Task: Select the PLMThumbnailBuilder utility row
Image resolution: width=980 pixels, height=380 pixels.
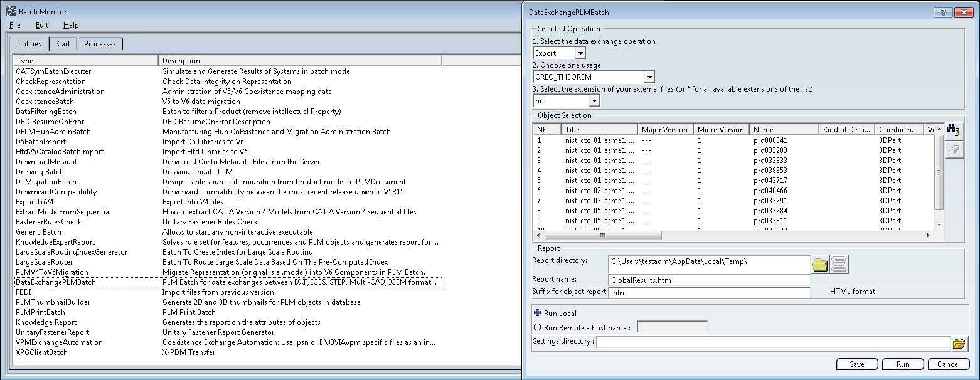Action: [228, 302]
